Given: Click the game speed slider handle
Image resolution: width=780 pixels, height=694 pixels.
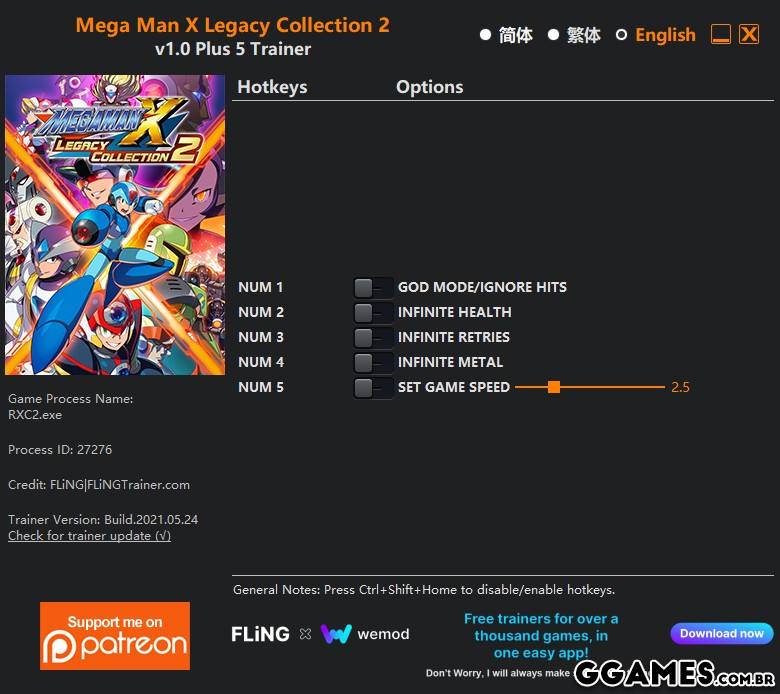Looking at the screenshot, I should tap(554, 387).
